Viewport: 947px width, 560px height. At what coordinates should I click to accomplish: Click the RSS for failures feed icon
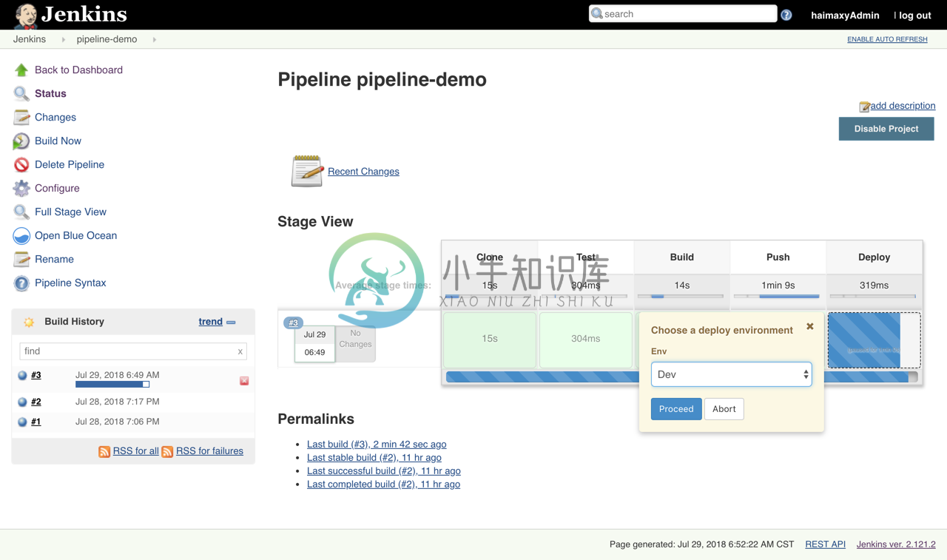(167, 451)
